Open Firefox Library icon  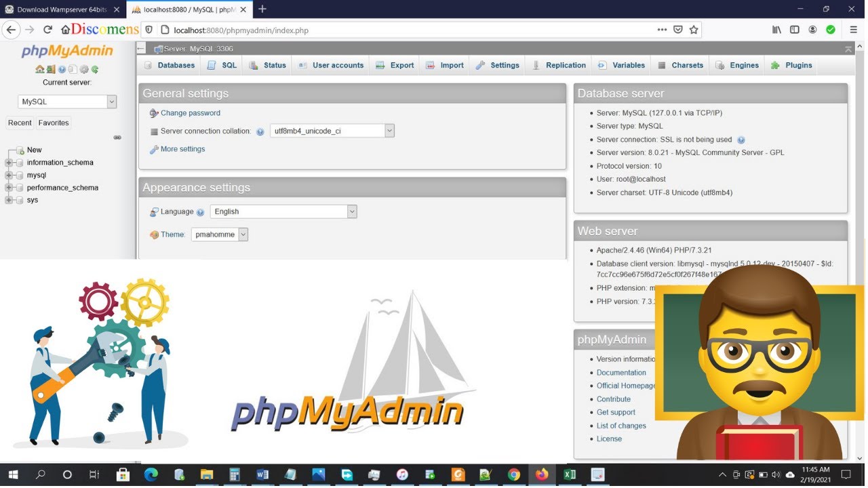(x=777, y=30)
